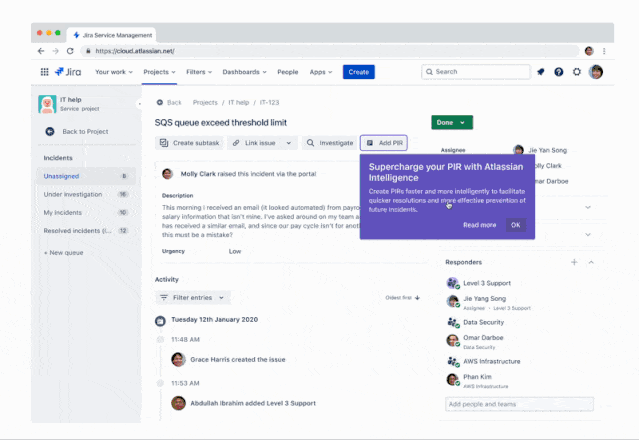The width and height of the screenshot is (639, 440).
Task: Reload the page with refresh icon
Action: point(70,51)
